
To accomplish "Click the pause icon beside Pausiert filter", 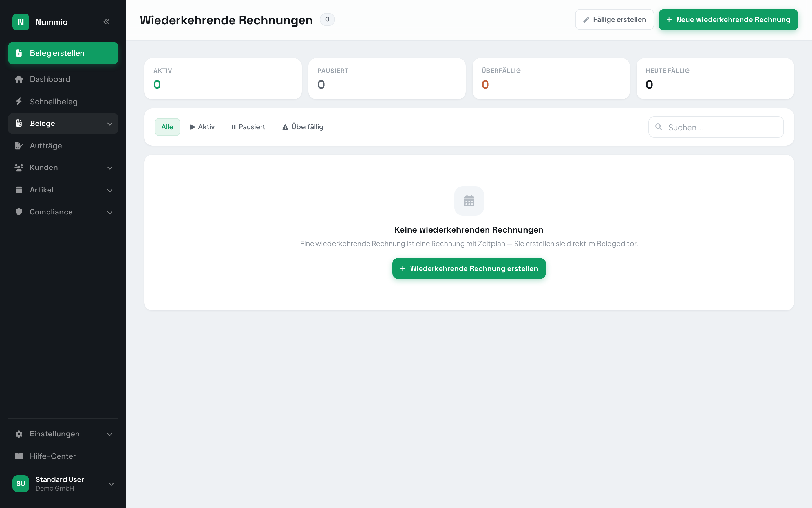I will tap(233, 127).
